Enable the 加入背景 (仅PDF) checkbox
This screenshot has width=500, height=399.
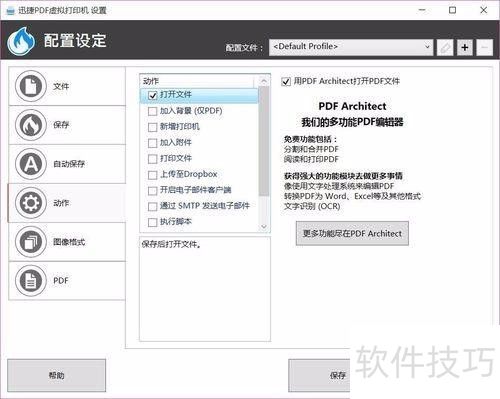[152, 111]
